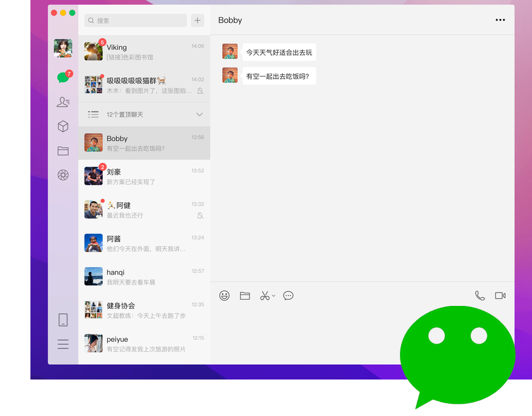
Task: Open chat history bubble icon
Action: tap(289, 296)
